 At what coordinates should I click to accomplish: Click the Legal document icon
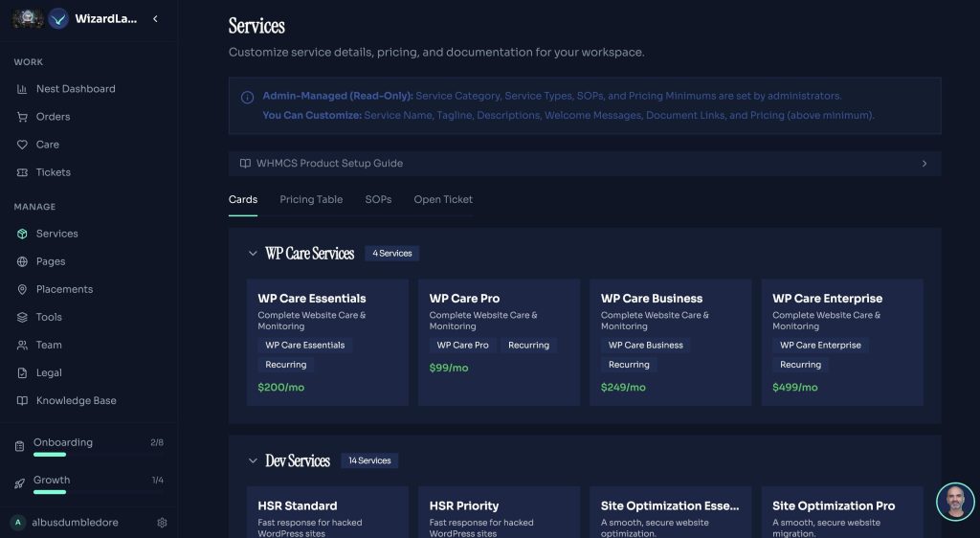[22, 373]
